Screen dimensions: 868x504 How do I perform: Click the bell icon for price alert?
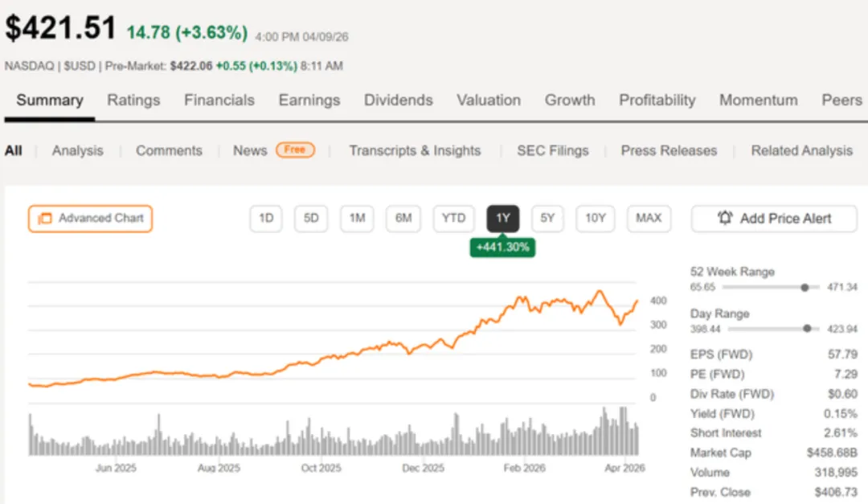click(x=725, y=218)
